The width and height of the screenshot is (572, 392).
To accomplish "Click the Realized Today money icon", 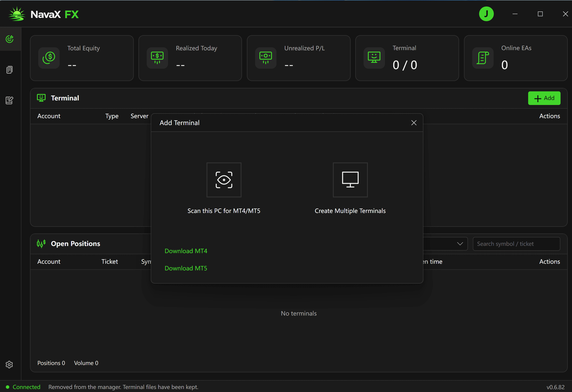I will [x=157, y=58].
